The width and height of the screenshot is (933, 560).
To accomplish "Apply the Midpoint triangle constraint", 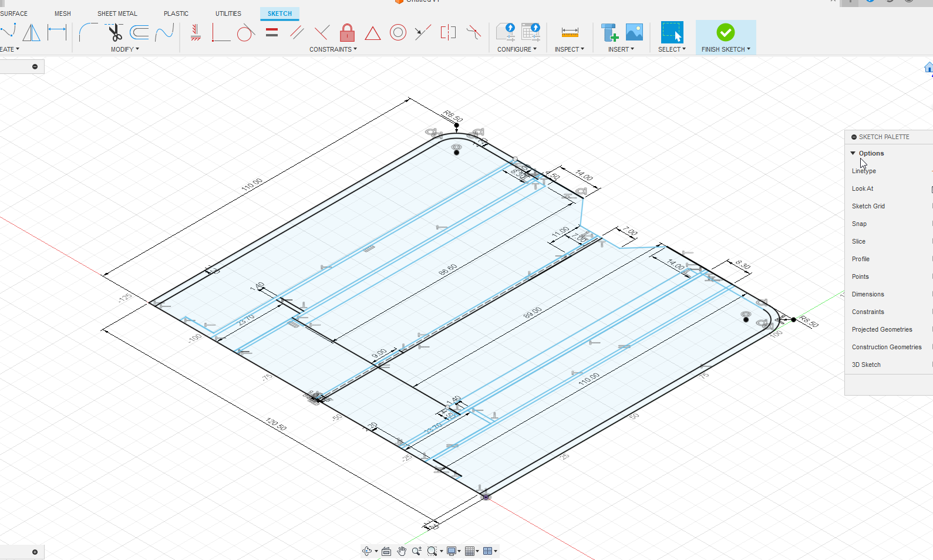I will (x=372, y=33).
